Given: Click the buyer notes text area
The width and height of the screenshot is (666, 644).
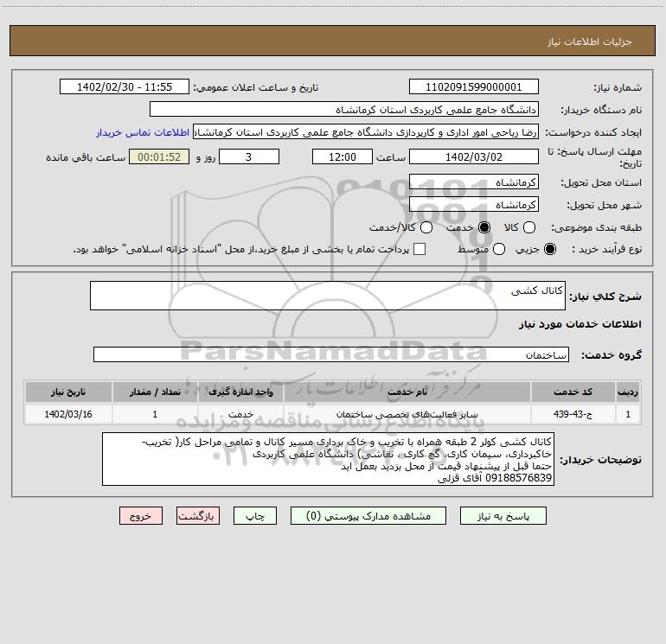Looking at the screenshot, I should pyautogui.click(x=328, y=459).
